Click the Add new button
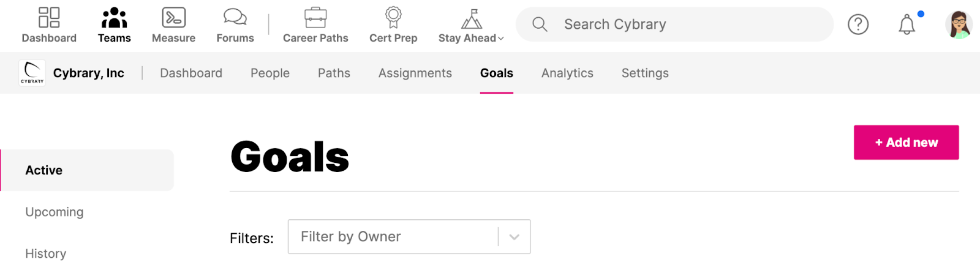Image resolution: width=980 pixels, height=270 pixels. [x=907, y=143]
